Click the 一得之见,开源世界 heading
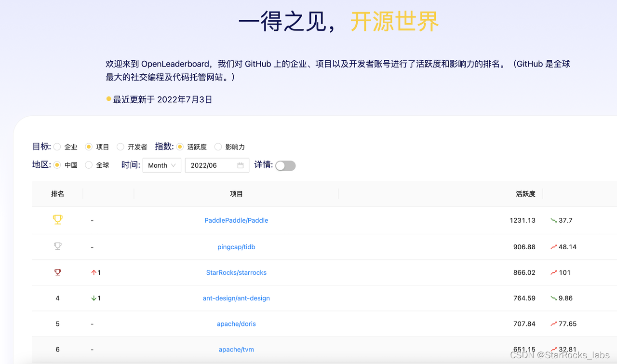Viewport: 617px width, 364px height. [338, 21]
